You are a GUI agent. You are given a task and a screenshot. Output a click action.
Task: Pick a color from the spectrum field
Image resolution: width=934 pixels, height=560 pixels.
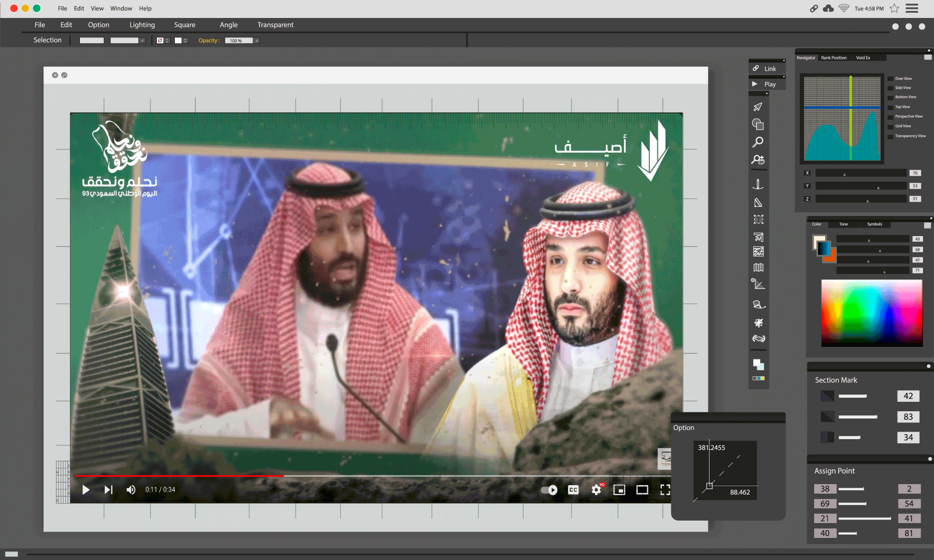pyautogui.click(x=872, y=312)
